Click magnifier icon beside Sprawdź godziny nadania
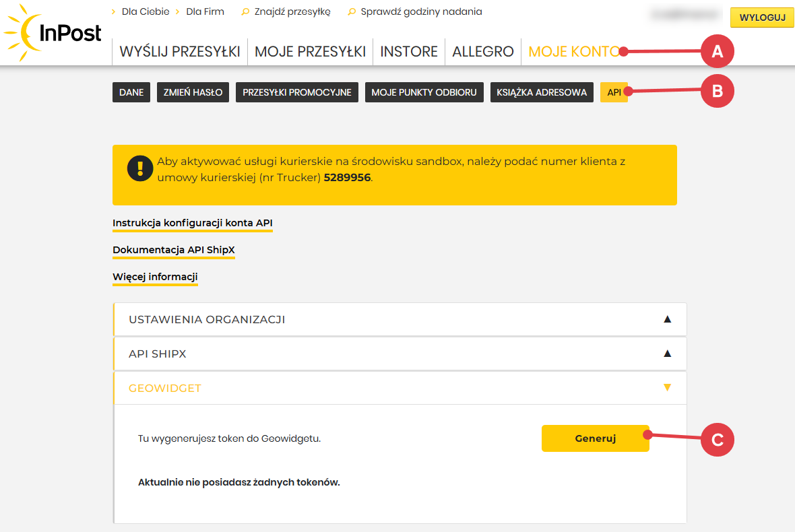The height and width of the screenshot is (532, 795). pyautogui.click(x=352, y=11)
